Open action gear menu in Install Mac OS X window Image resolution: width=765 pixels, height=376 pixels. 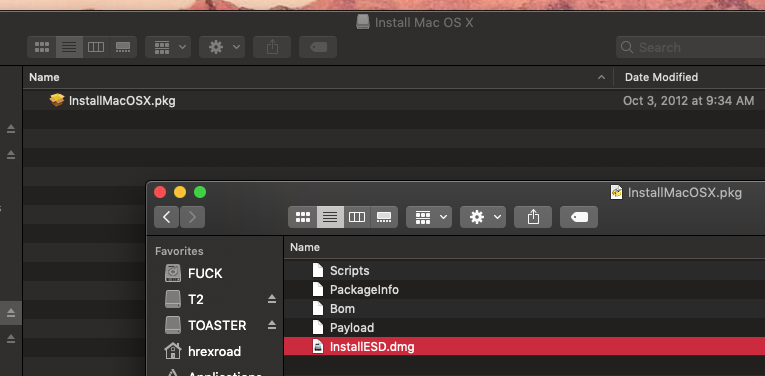tap(222, 47)
